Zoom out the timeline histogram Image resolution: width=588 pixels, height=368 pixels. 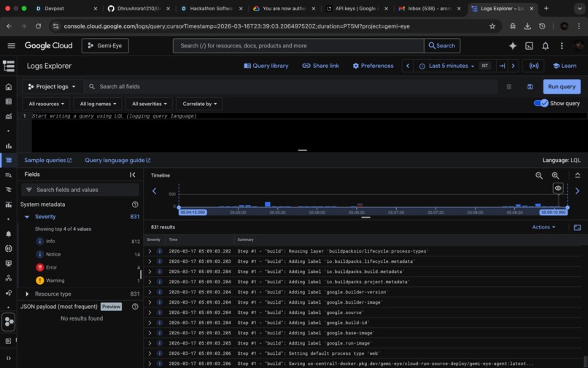pyautogui.click(x=539, y=175)
